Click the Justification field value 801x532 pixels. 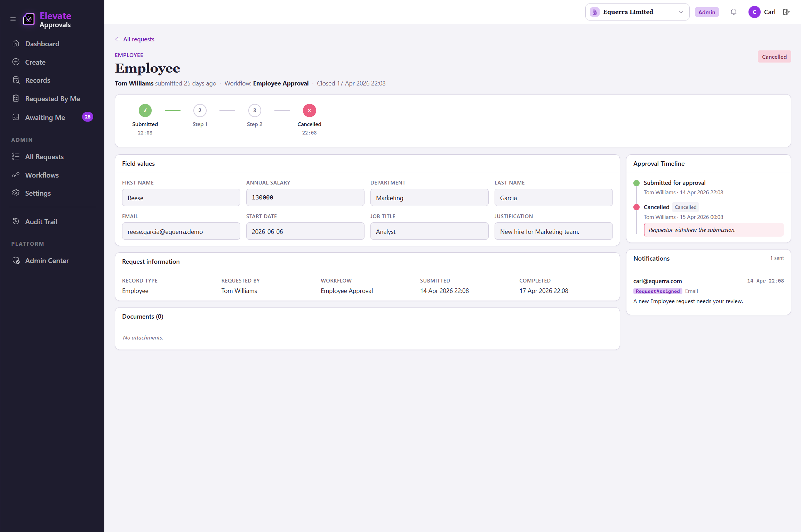pos(553,231)
